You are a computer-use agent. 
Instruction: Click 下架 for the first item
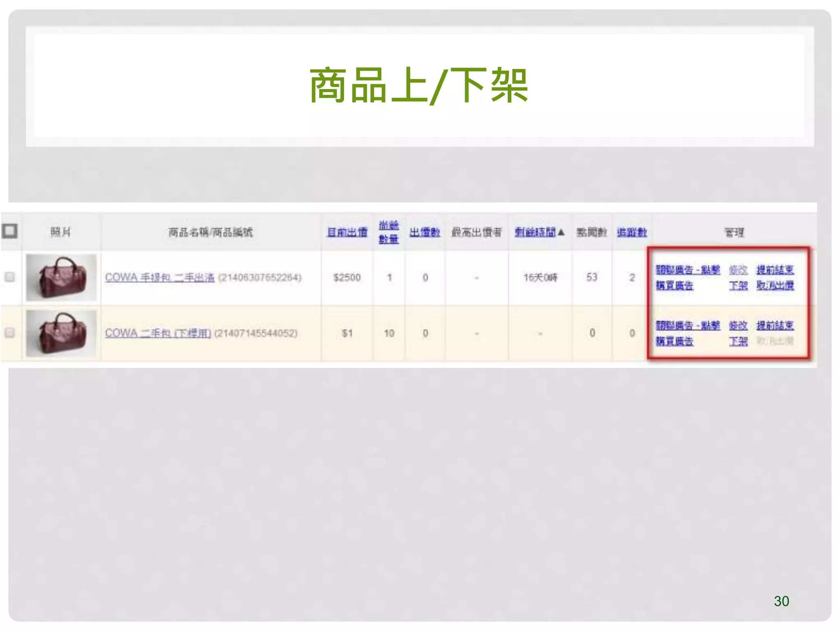738,285
